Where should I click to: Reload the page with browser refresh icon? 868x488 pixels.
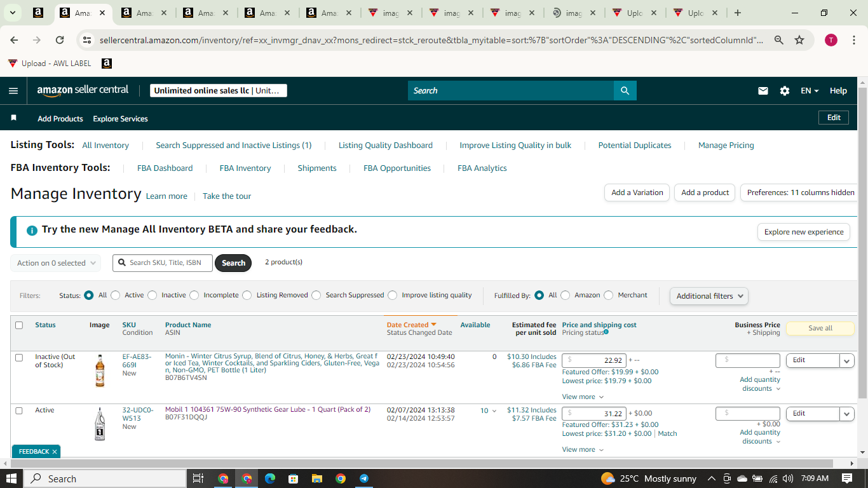pos(60,40)
